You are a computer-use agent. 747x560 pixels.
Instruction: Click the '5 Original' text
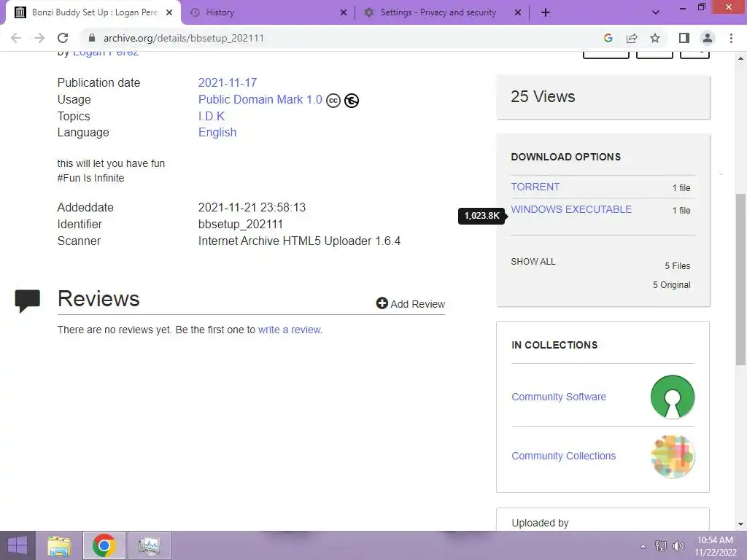(671, 285)
